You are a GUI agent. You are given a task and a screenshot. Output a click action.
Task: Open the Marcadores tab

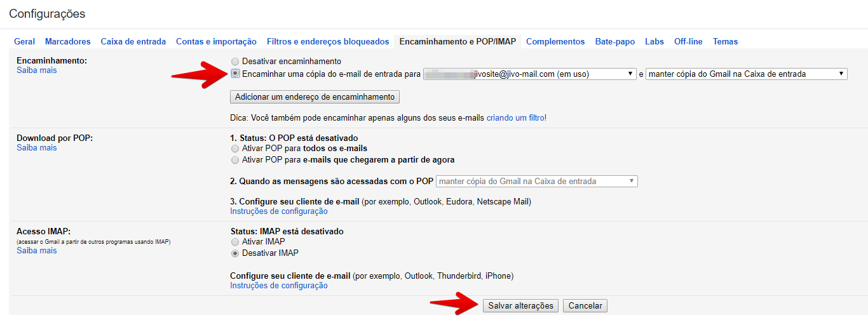pyautogui.click(x=68, y=42)
